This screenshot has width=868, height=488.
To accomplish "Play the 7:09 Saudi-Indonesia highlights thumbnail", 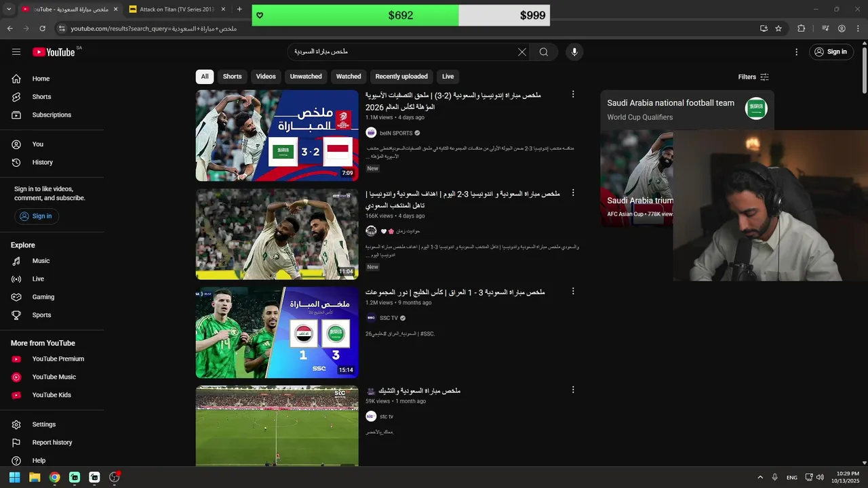I will 277,136.
